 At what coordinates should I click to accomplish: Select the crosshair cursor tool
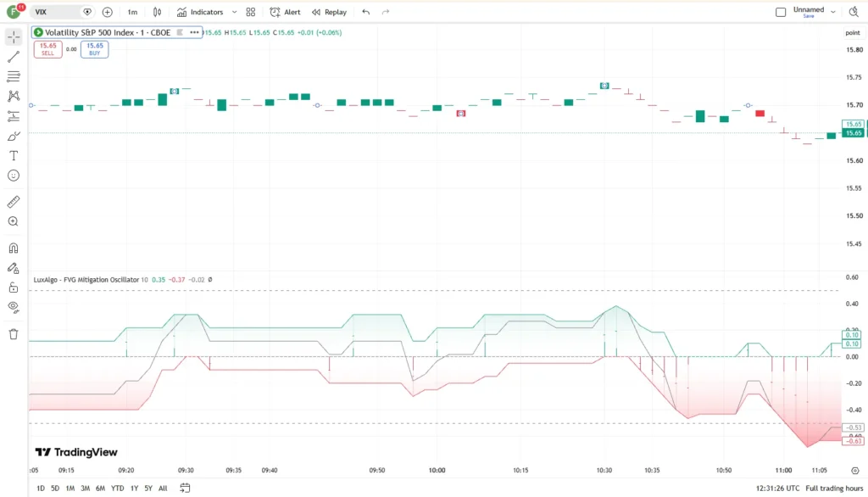pos(14,37)
